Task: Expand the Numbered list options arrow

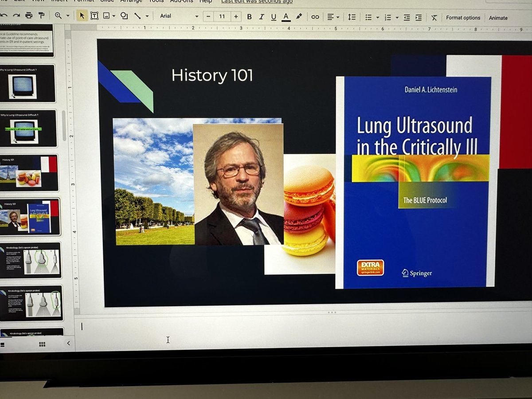Action: coord(397,18)
